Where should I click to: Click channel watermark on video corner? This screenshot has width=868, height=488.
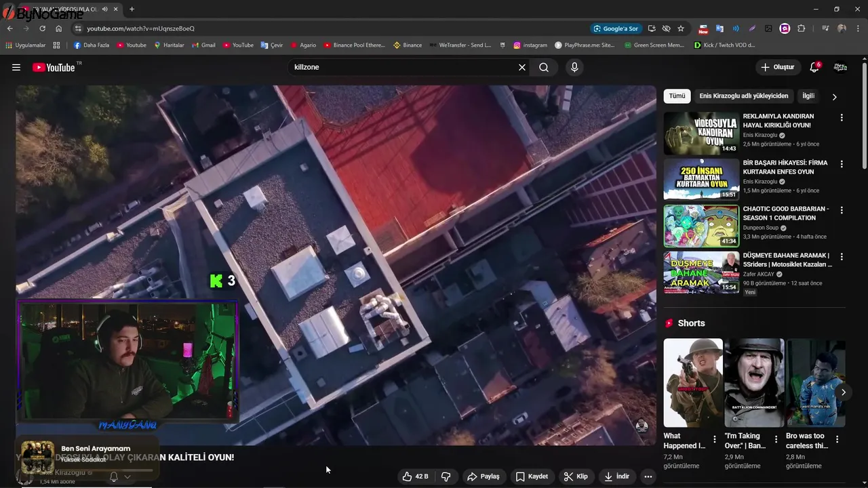click(x=642, y=426)
